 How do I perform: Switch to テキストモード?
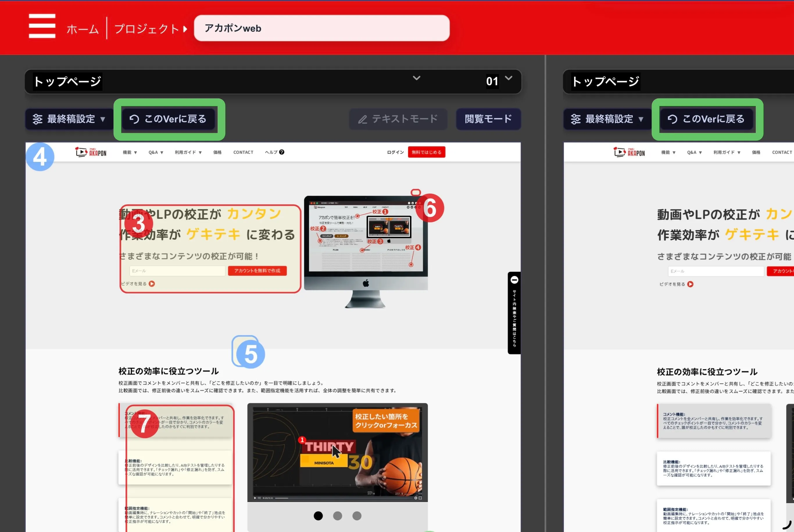(398, 119)
